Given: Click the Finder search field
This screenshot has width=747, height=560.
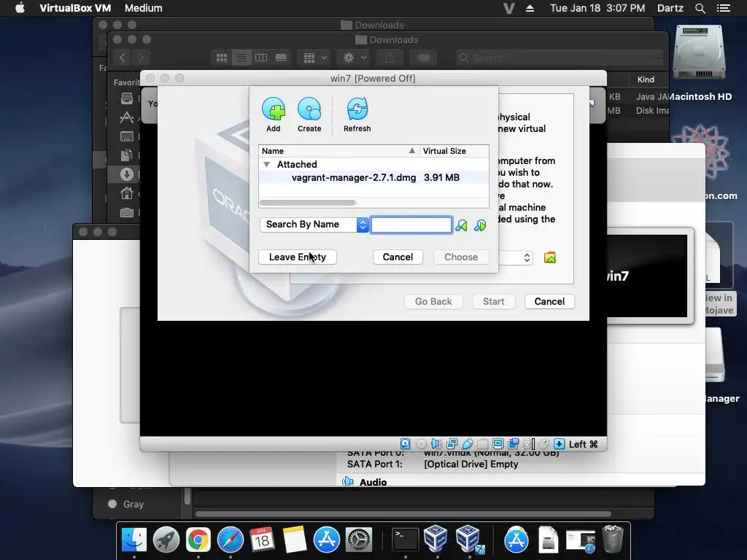Looking at the screenshot, I should [560, 58].
